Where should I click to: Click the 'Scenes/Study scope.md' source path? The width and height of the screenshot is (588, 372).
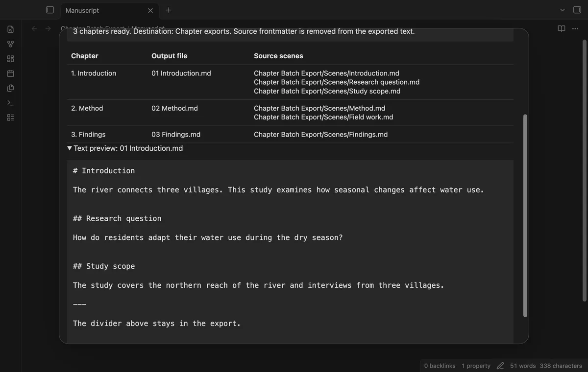click(327, 91)
